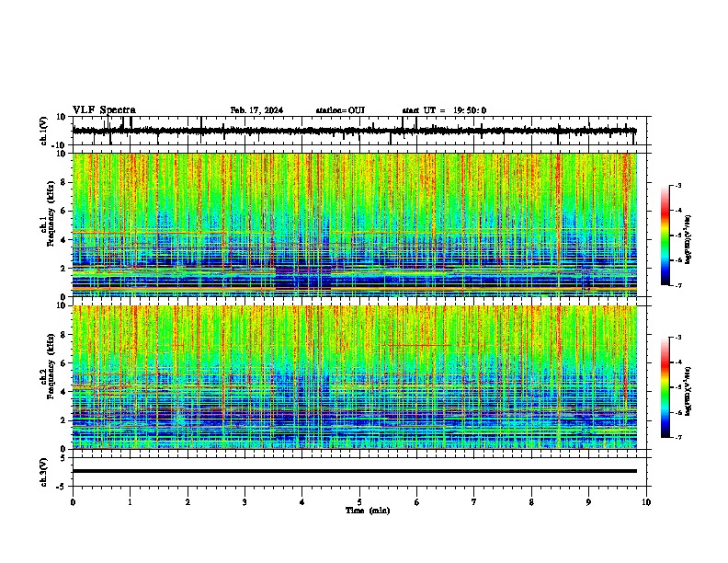Viewport: 728px width, 563px height.
Task: Click the ch.2 spectrogram color bar
Action: pyautogui.click(x=665, y=387)
